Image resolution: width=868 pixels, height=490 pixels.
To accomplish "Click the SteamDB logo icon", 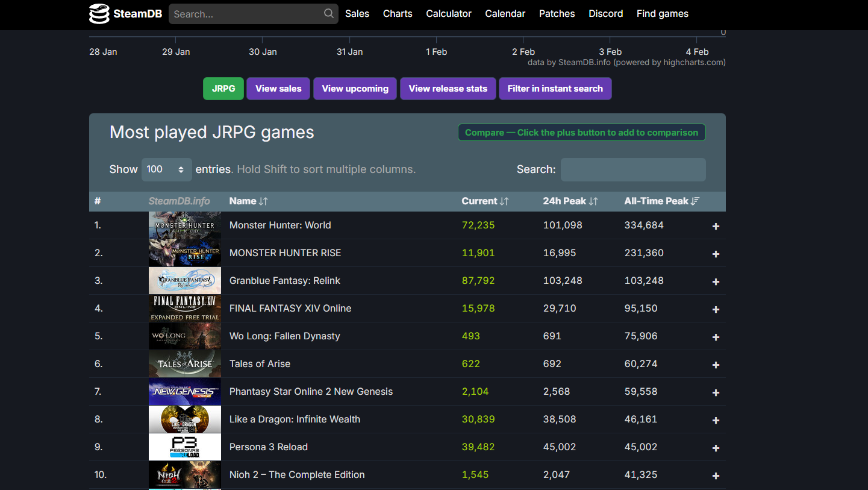I will [x=99, y=13].
